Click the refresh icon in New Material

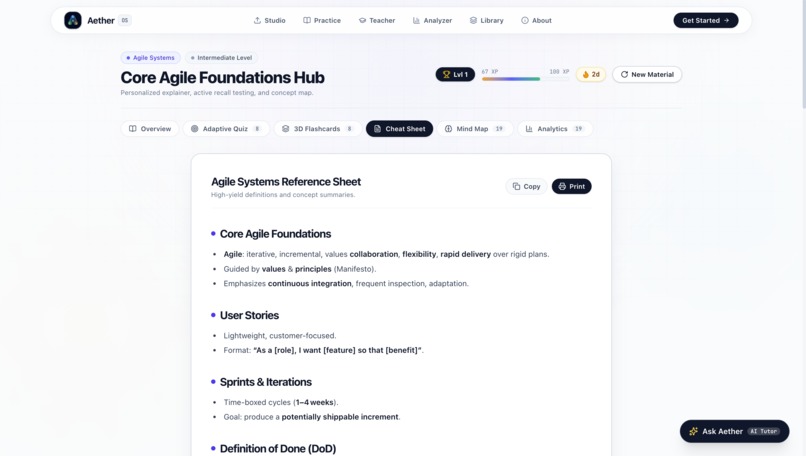624,75
